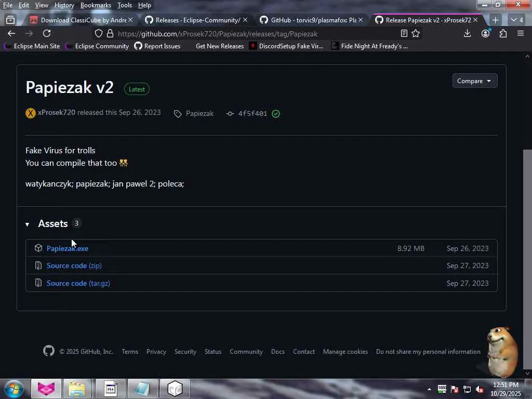
Task: Show site security padlock info
Action: tap(110, 34)
